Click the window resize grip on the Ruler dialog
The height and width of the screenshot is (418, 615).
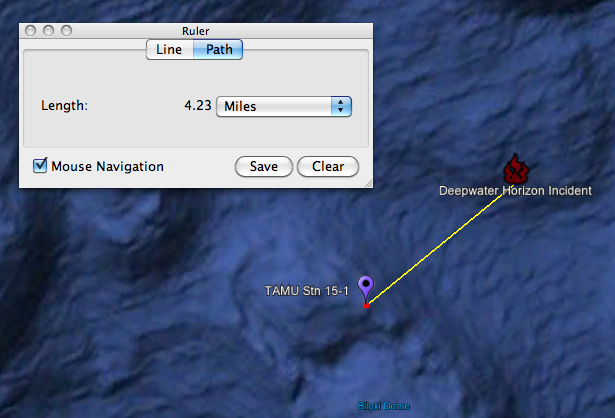click(369, 184)
